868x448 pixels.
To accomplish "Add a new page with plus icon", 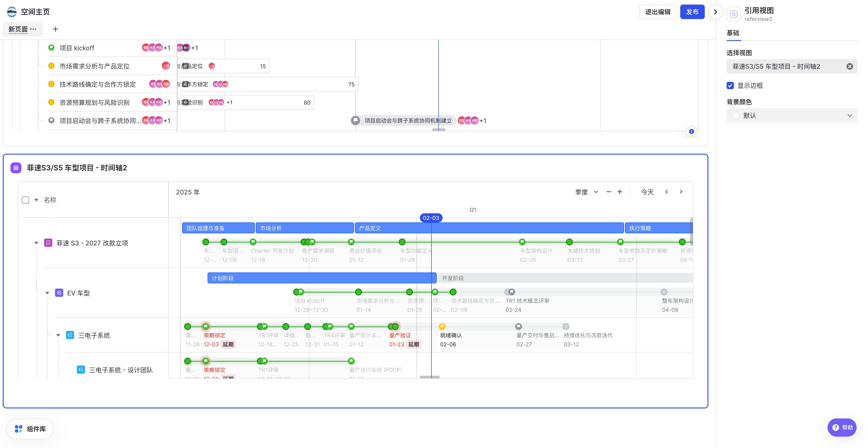I will [x=56, y=29].
